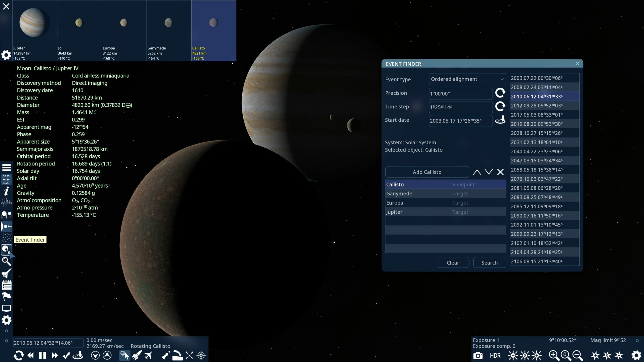Select the magnifier search tool in the sidebar
The width and height of the screenshot is (644, 362).
[x=6, y=261]
